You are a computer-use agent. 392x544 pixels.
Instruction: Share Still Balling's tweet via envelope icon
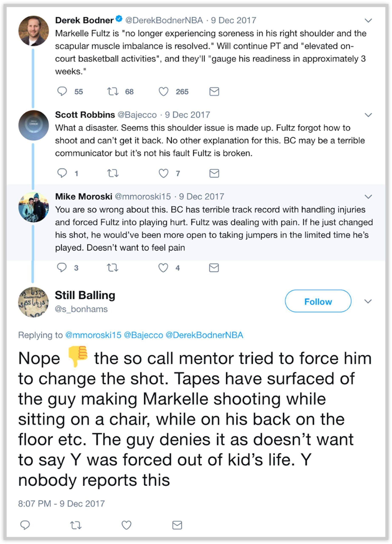pyautogui.click(x=177, y=525)
